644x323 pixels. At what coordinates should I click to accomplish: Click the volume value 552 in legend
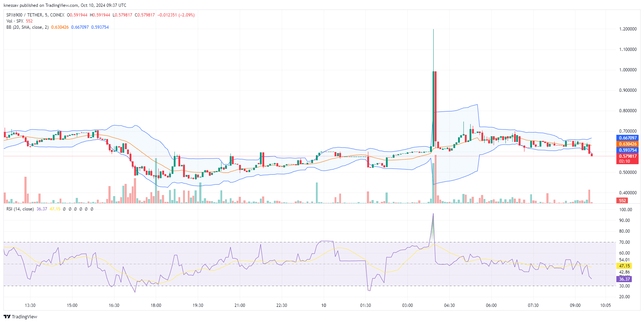[29, 21]
